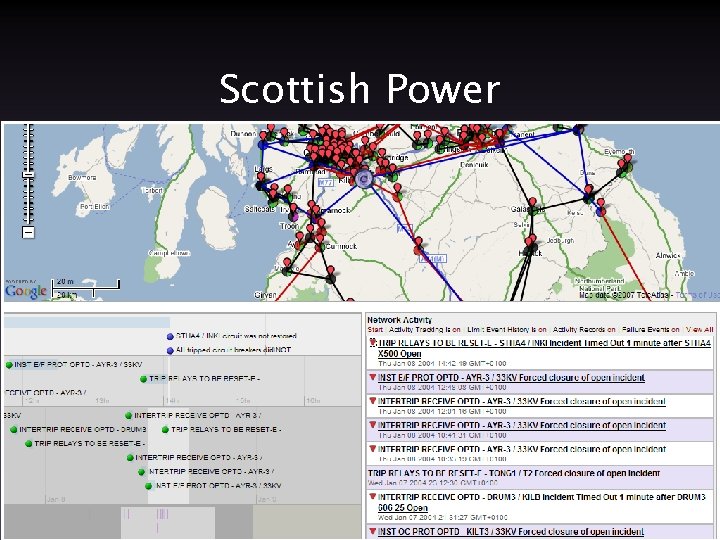
Task: Click blue dot for All tripped circuit breakers
Action: click(170, 350)
